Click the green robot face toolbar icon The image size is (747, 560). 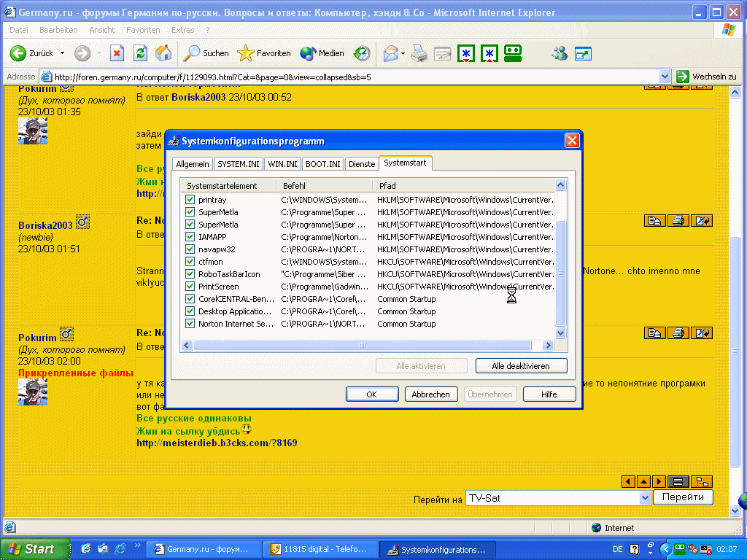(513, 53)
